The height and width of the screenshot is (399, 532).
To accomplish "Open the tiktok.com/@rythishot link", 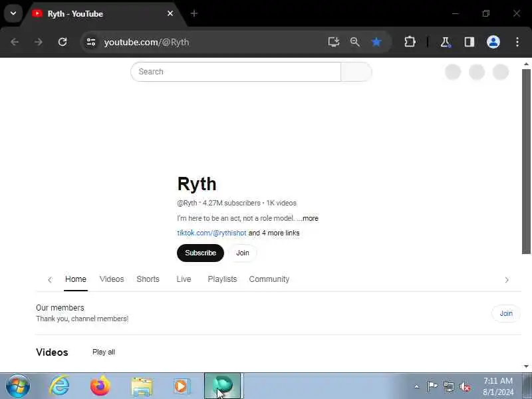I will click(211, 233).
